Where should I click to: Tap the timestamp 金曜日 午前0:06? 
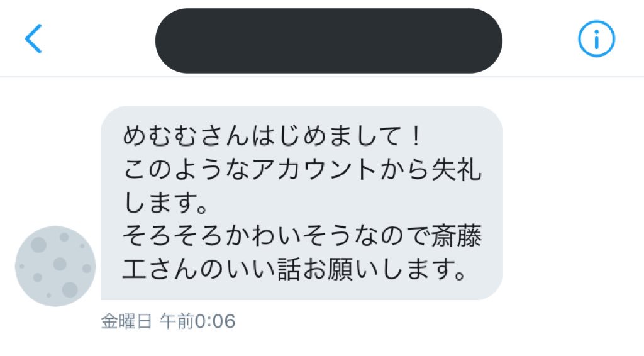(x=168, y=321)
